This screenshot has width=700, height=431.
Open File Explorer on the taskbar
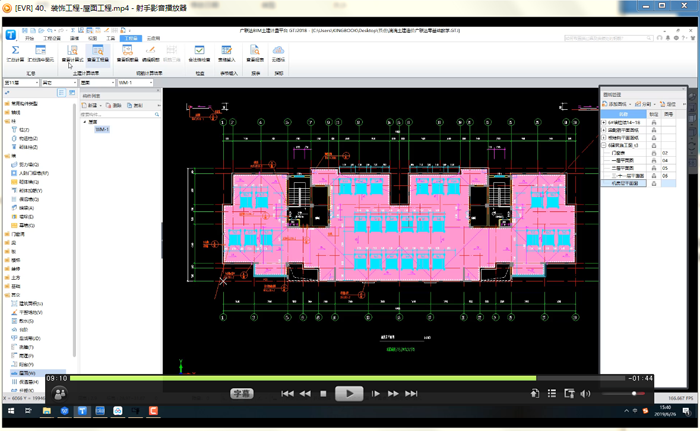pos(46,411)
